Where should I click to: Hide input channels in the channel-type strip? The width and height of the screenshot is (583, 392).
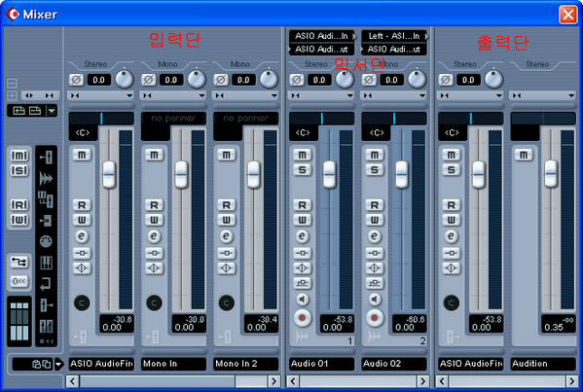[x=46, y=157]
